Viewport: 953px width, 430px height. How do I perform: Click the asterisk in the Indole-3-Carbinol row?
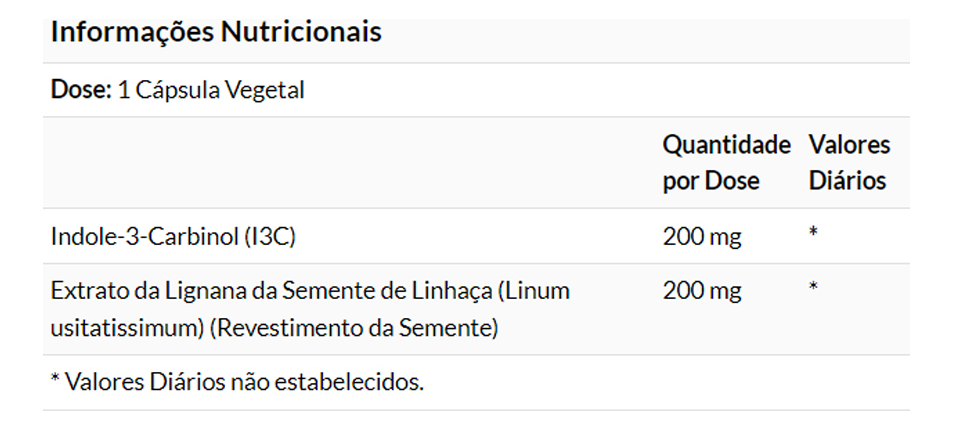tap(814, 234)
